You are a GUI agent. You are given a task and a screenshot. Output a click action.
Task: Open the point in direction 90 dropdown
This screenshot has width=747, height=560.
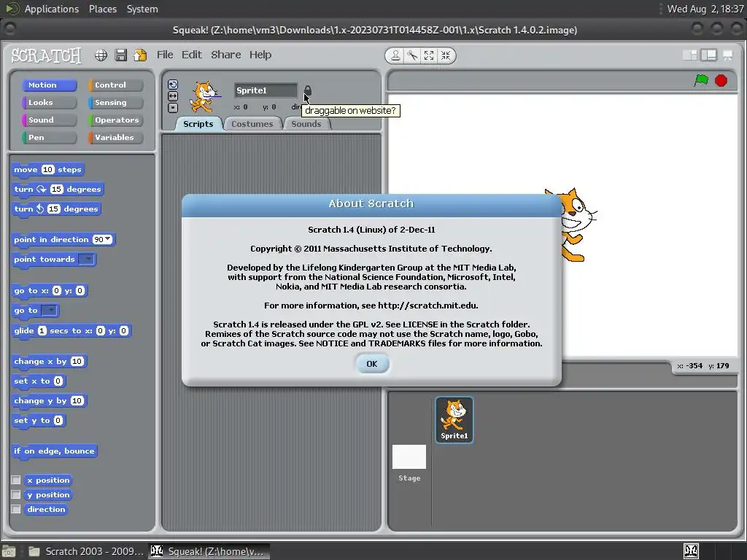point(108,239)
